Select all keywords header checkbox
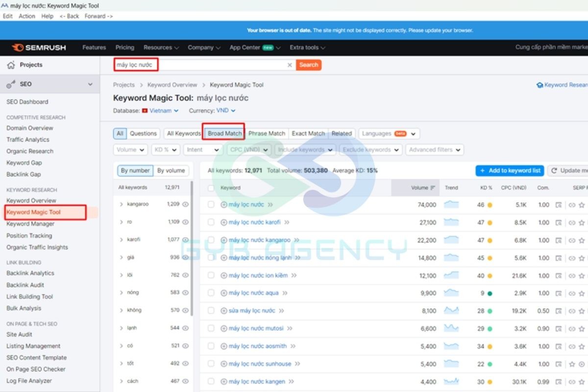This screenshot has width=588, height=392. pyautogui.click(x=211, y=188)
